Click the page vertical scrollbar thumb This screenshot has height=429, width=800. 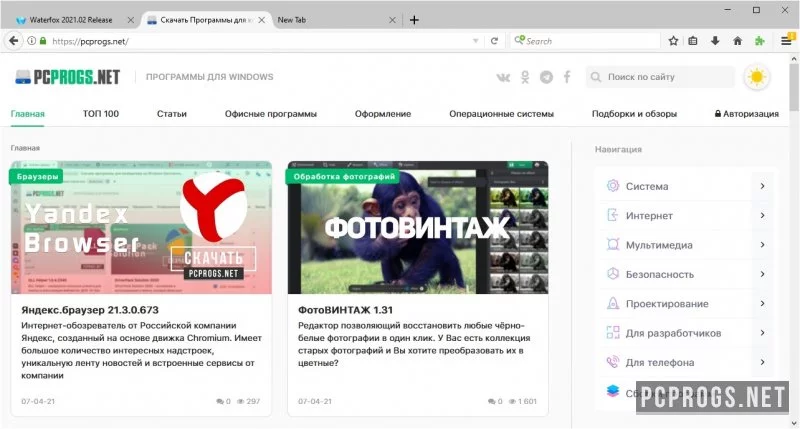tap(794, 87)
